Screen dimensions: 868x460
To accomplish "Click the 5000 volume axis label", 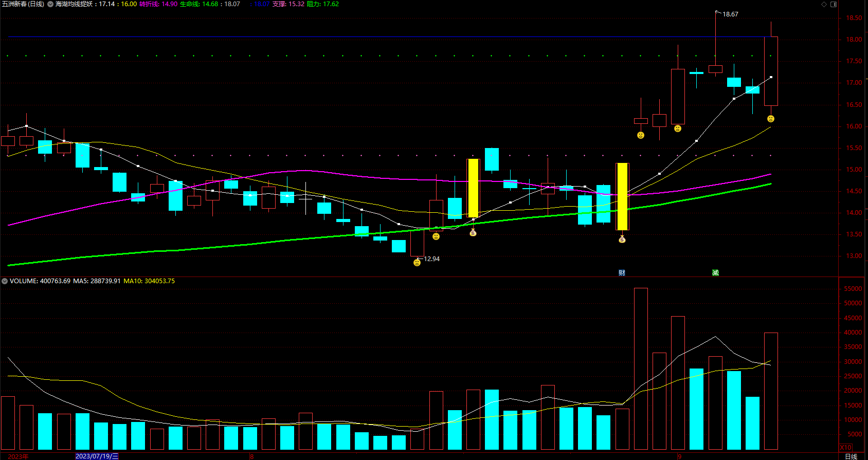I will (855, 434).
